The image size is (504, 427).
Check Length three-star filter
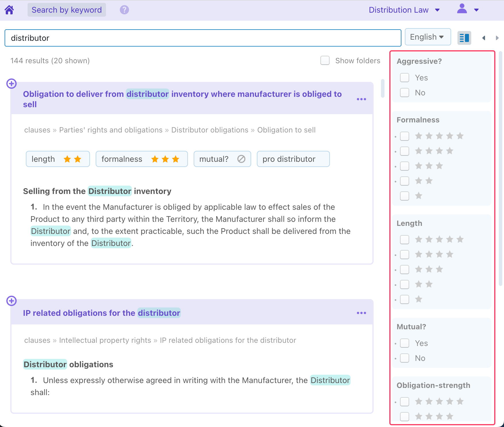pyautogui.click(x=405, y=270)
